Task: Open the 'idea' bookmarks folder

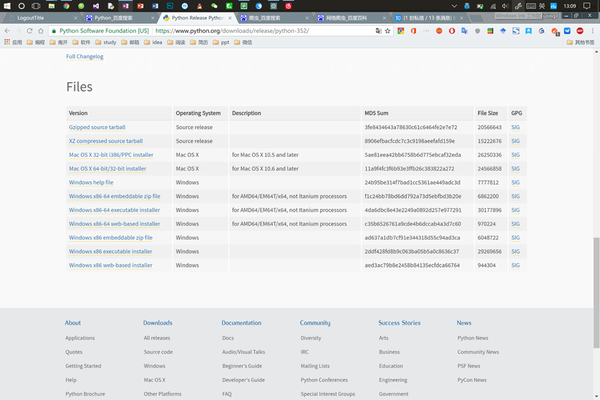Action: pyautogui.click(x=153, y=42)
